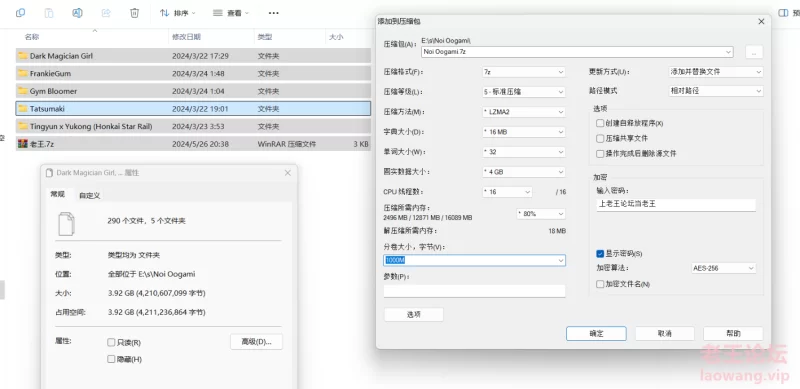Click the 2024/3/22 17:29 date cell
Viewport: 800px width, 389px height.
[x=200, y=56]
